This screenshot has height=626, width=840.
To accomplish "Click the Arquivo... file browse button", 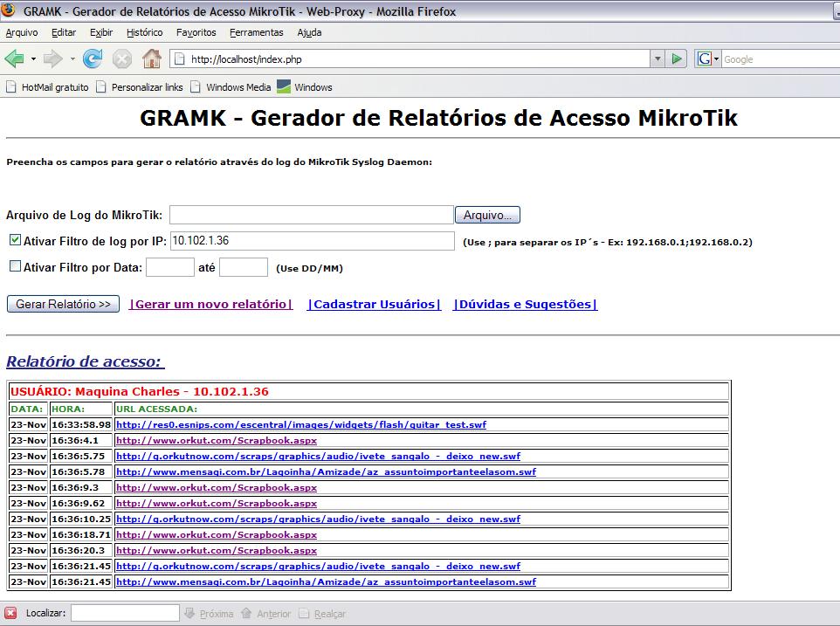I will (x=487, y=215).
